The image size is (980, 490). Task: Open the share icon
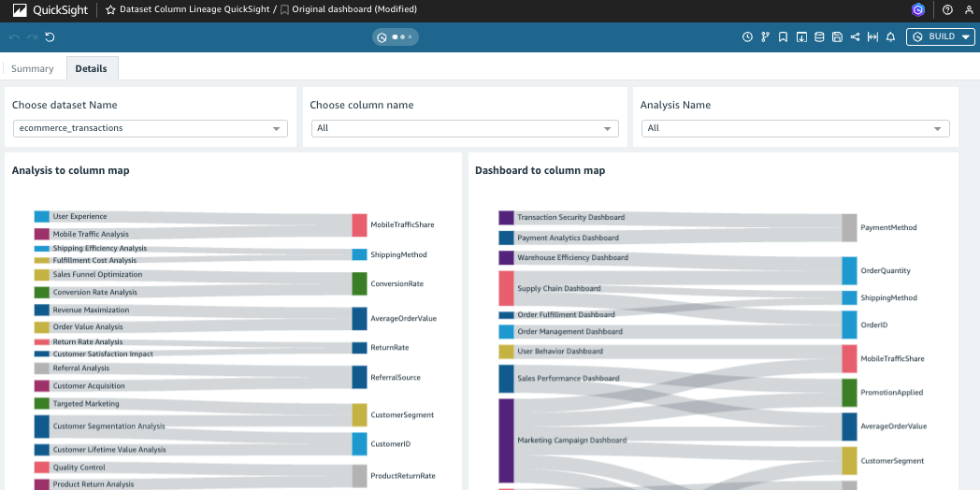tap(855, 36)
